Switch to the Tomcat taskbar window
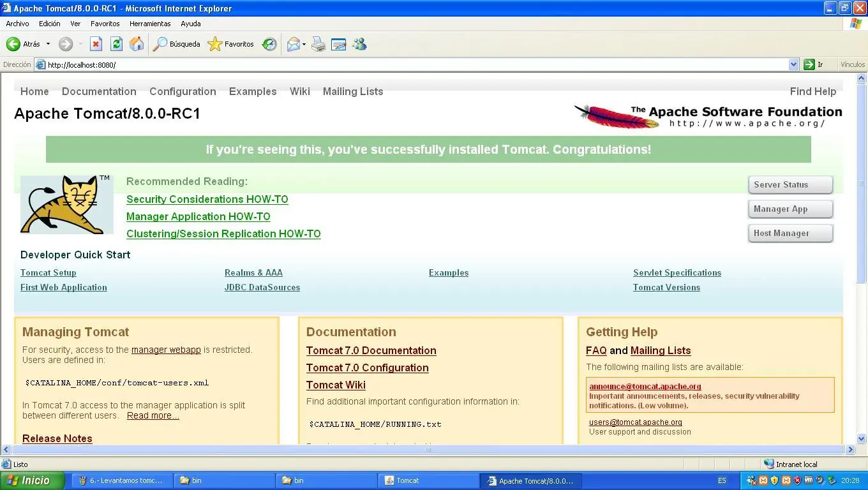 tap(428, 480)
